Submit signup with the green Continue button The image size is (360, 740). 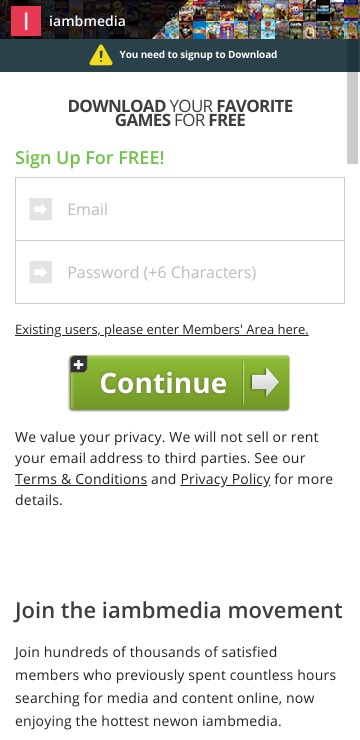[179, 383]
